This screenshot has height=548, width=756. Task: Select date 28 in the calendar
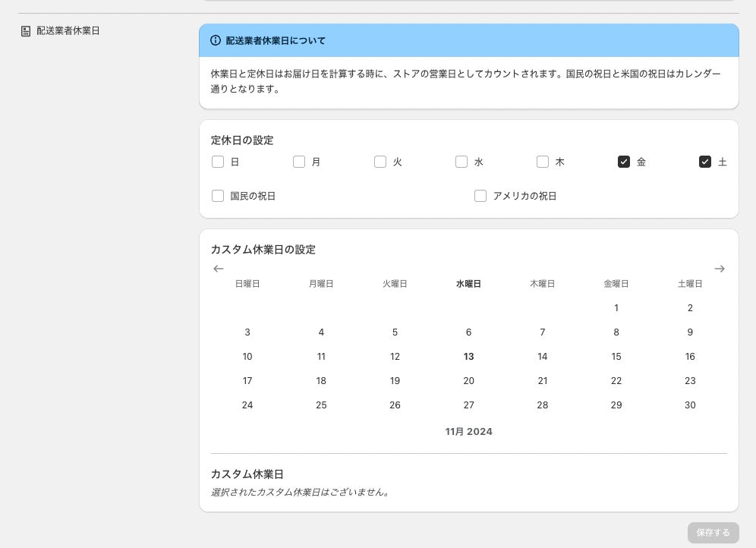[x=543, y=405]
